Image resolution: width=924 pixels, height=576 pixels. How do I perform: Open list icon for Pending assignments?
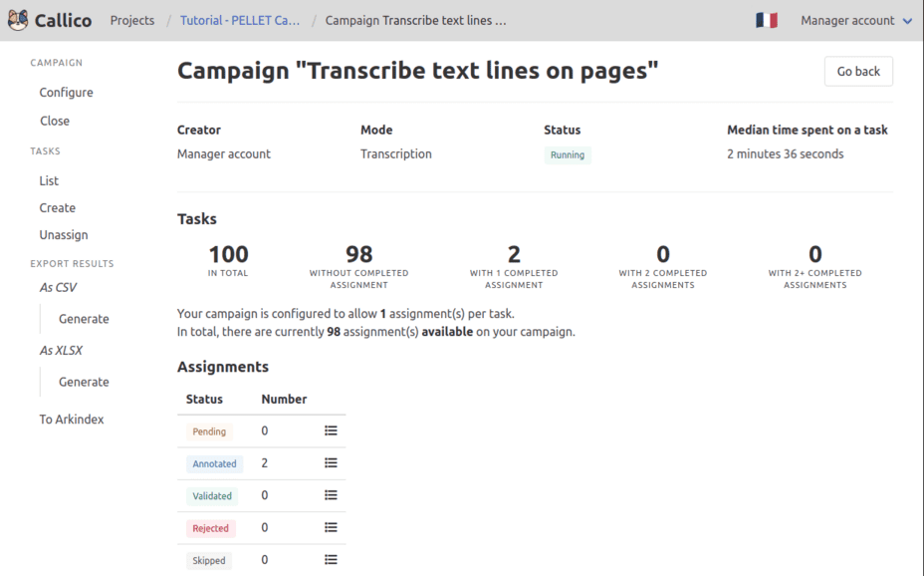pyautogui.click(x=331, y=431)
